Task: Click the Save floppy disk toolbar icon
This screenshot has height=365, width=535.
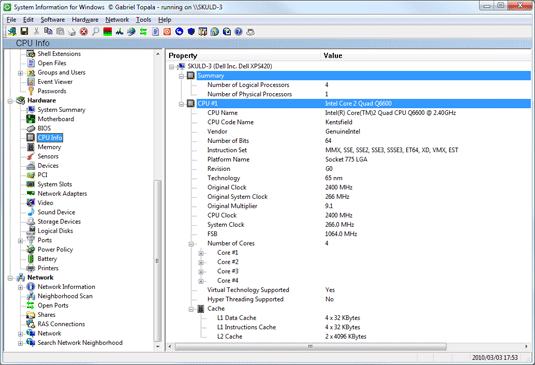Action: pyautogui.click(x=24, y=31)
